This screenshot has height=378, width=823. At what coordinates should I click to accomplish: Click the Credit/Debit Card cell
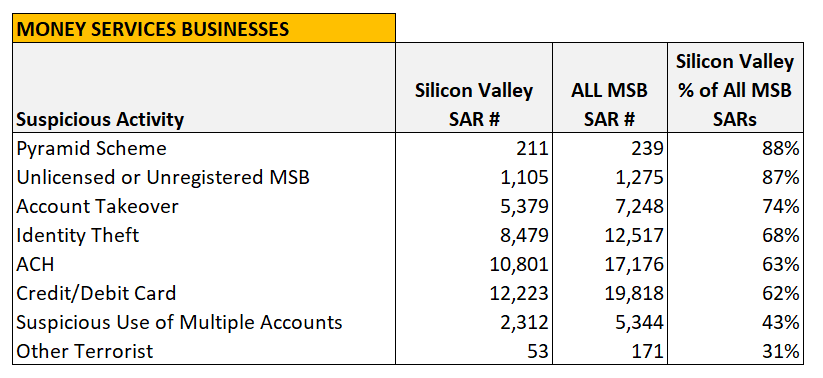tap(204, 293)
